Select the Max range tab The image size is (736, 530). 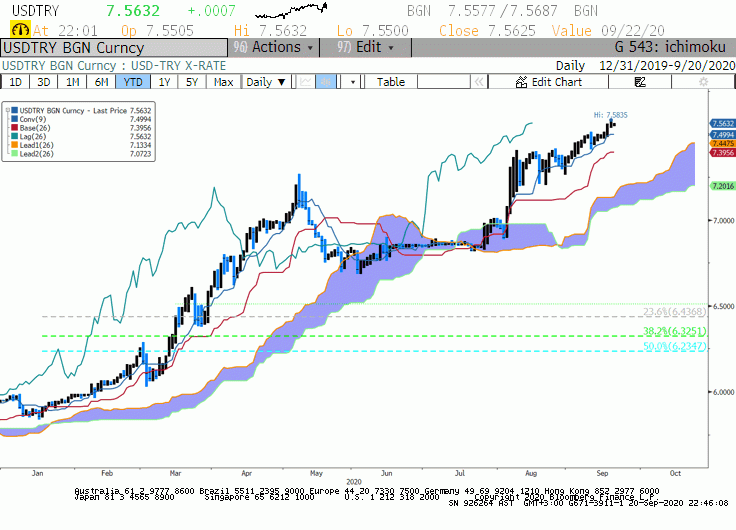[x=223, y=82]
